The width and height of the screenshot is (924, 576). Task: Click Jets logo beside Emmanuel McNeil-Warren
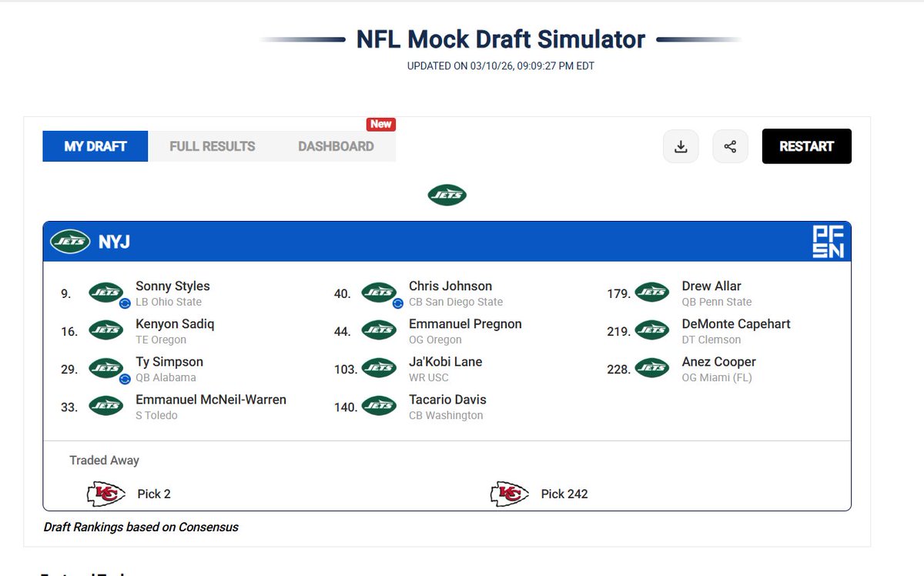coord(106,406)
